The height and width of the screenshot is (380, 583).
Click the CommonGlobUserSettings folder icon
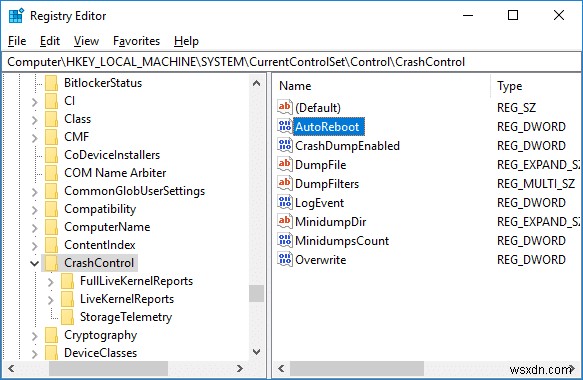pos(51,191)
